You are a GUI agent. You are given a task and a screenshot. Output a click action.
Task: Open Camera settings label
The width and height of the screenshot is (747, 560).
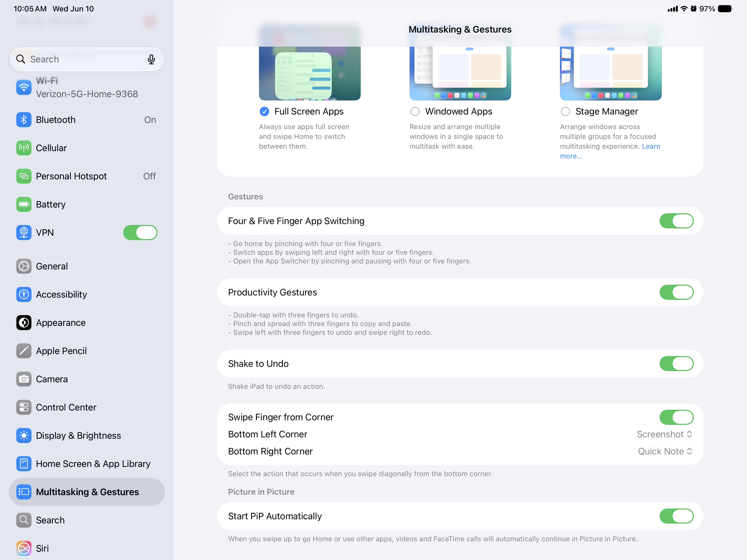(x=52, y=379)
